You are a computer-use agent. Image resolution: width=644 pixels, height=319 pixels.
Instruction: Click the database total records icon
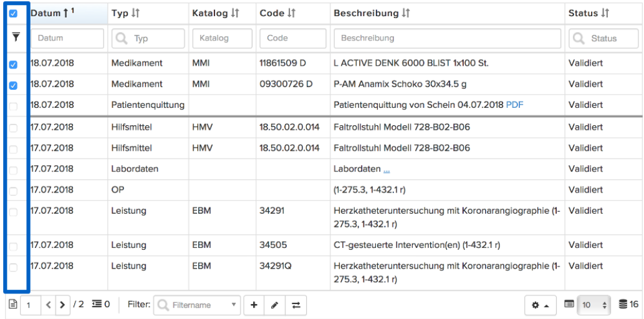[x=623, y=304]
